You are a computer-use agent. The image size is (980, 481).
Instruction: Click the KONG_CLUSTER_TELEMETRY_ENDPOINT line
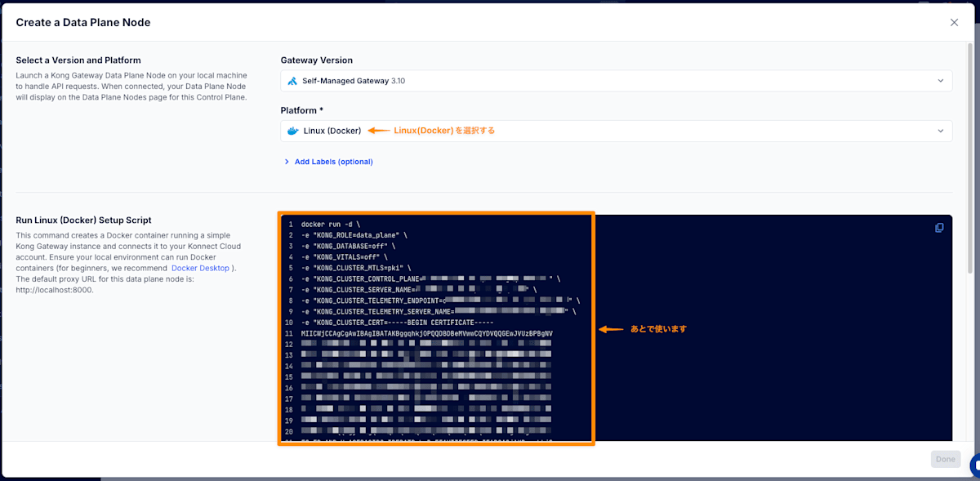point(440,301)
